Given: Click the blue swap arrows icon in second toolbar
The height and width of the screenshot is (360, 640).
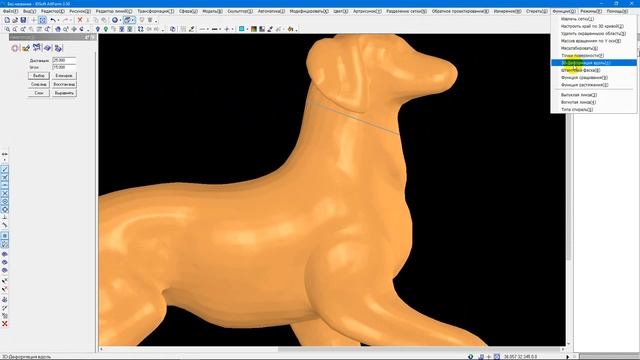Looking at the screenshot, I should (140, 29).
